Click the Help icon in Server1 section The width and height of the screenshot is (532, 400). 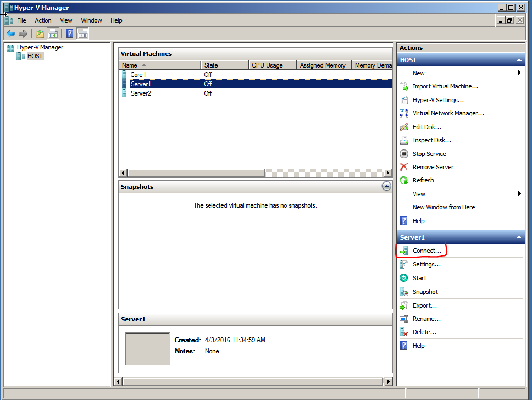pyautogui.click(x=404, y=346)
